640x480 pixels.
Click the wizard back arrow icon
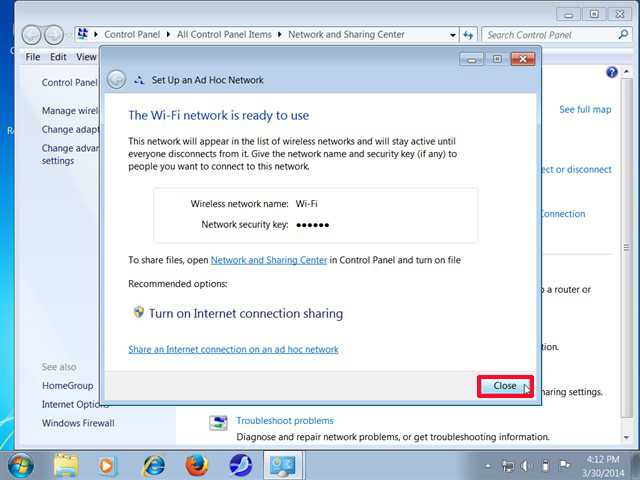pyautogui.click(x=117, y=80)
